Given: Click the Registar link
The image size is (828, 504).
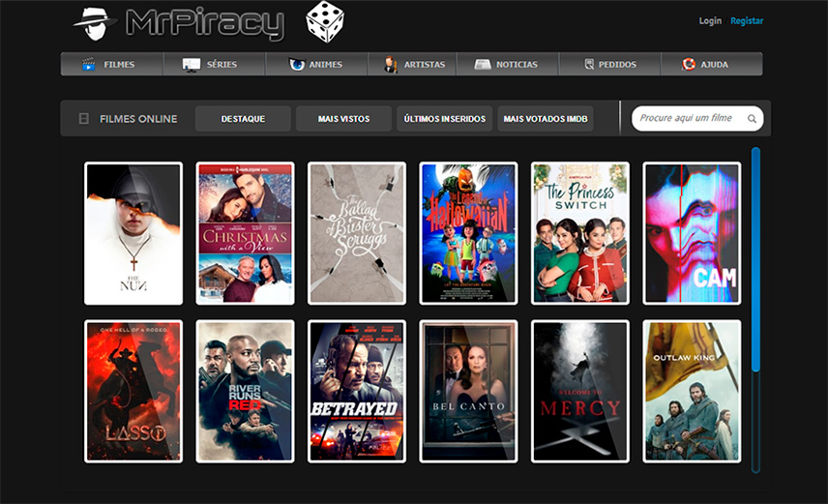Looking at the screenshot, I should coord(747,20).
